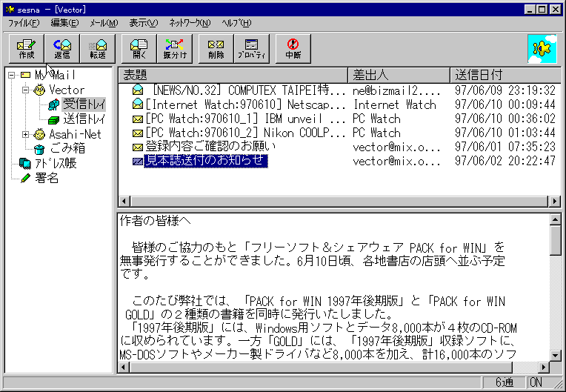
Task: Open the ファイル(F) menu
Action: tap(24, 23)
